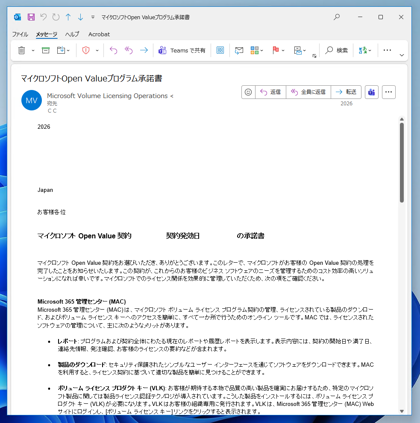Click the ribbon Reply All icon
The width and height of the screenshot is (420, 423).
click(129, 50)
